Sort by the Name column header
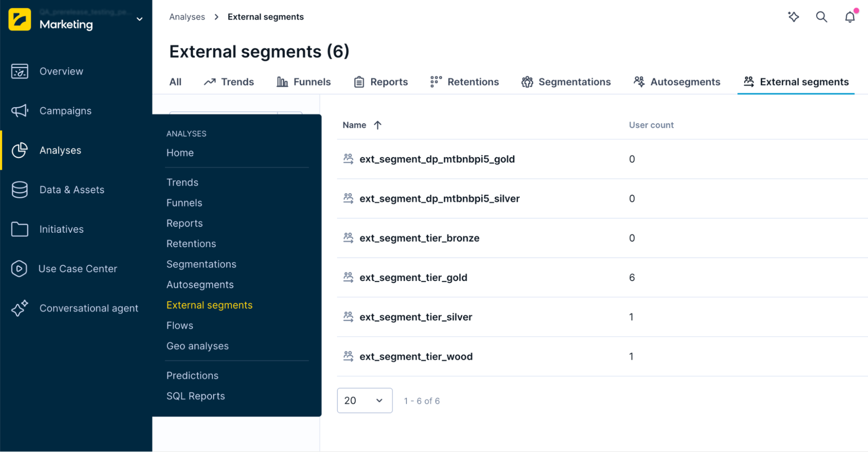The image size is (868, 452). (354, 125)
